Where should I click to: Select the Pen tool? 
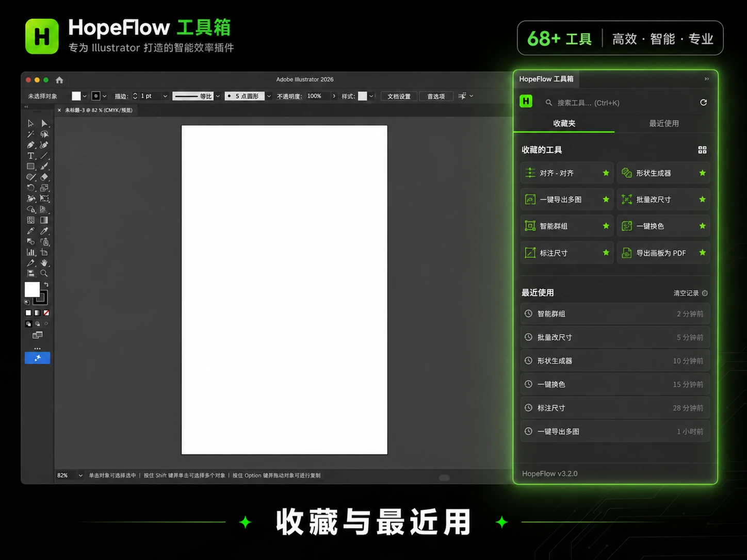[x=30, y=145]
